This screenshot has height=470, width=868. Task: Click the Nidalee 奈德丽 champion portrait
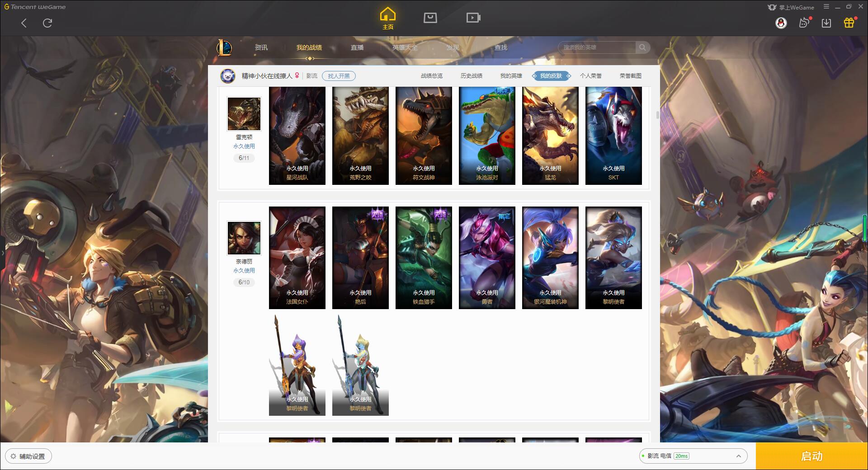click(x=244, y=238)
